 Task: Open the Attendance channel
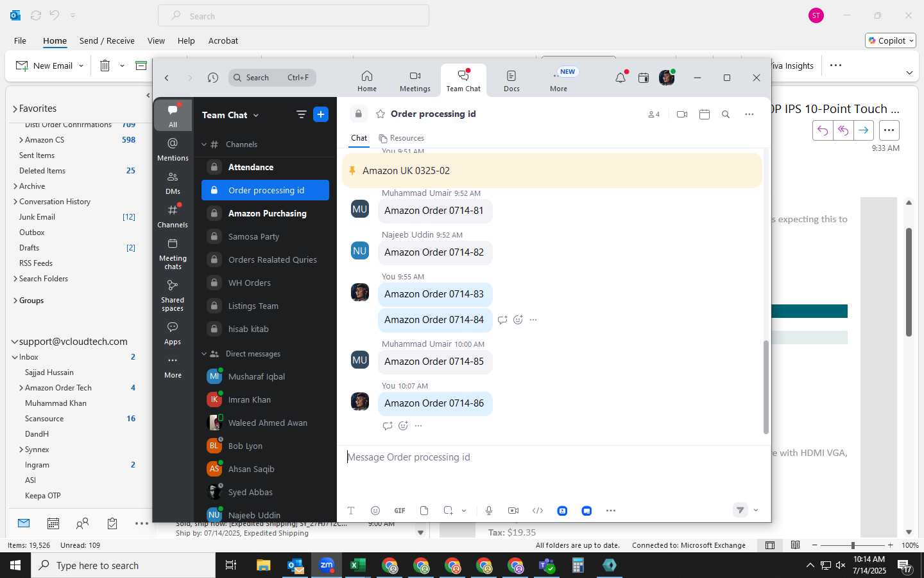pyautogui.click(x=265, y=167)
